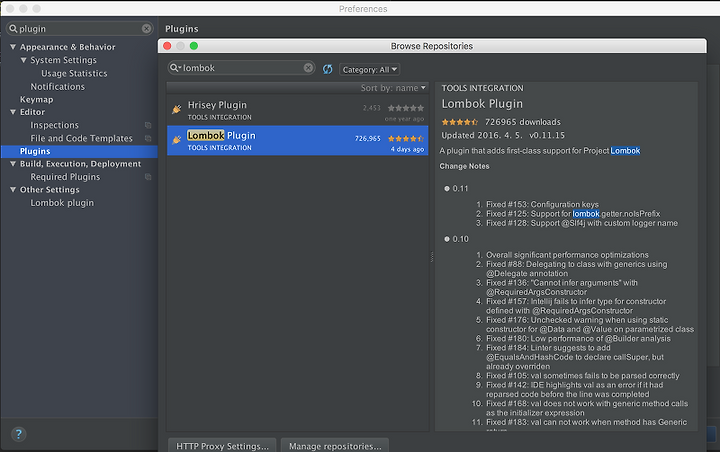Close the Browse Repositories dialog
The image size is (720, 452).
point(167,46)
